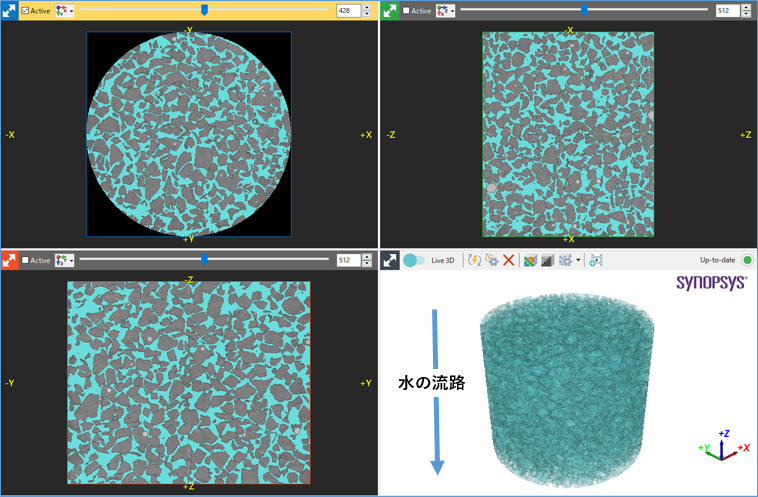The height and width of the screenshot is (497, 758).
Task: Click the ZX view slice slider handle
Action: tap(584, 10)
